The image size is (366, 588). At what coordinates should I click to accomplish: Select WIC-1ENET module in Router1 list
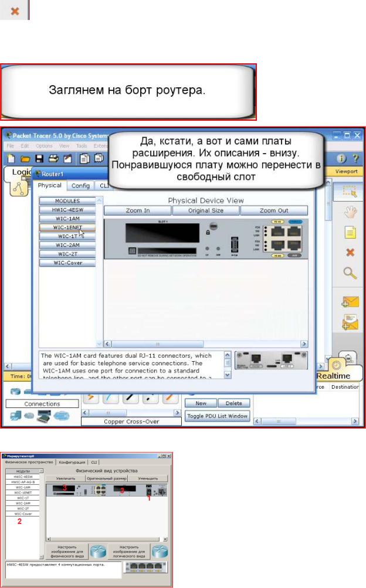pos(67,227)
